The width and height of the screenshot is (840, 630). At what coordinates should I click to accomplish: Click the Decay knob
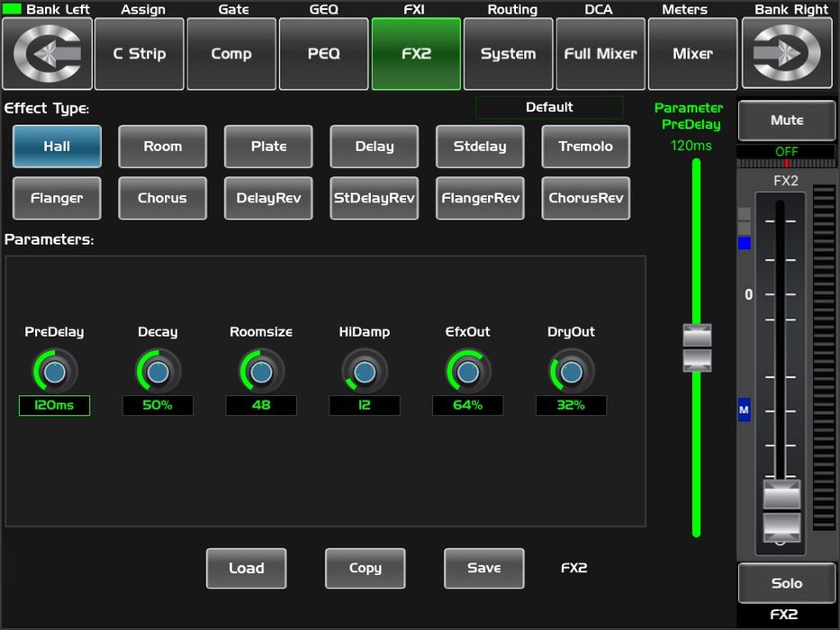pos(158,371)
